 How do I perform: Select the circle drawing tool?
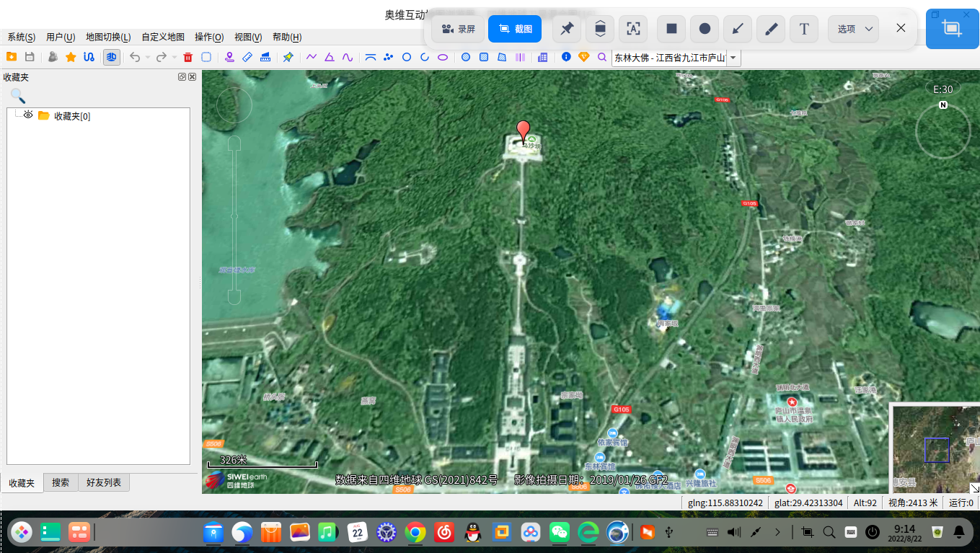click(x=406, y=56)
